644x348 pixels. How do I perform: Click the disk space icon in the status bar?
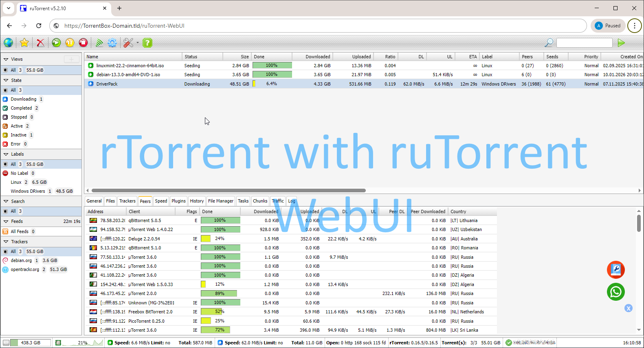tap(6, 343)
